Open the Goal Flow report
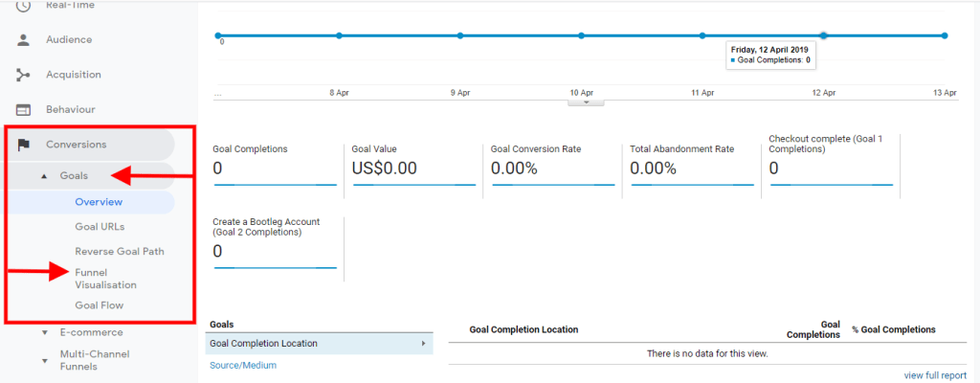980x383 pixels. pos(99,305)
